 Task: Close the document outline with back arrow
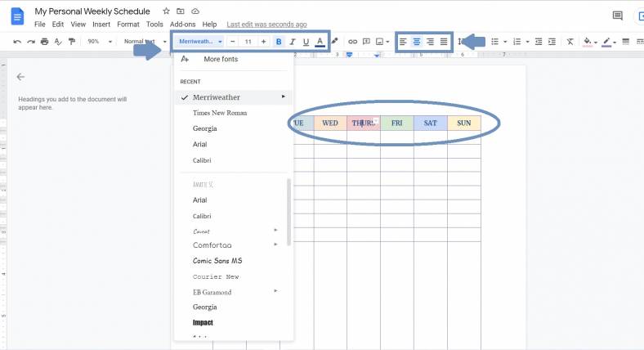click(20, 77)
